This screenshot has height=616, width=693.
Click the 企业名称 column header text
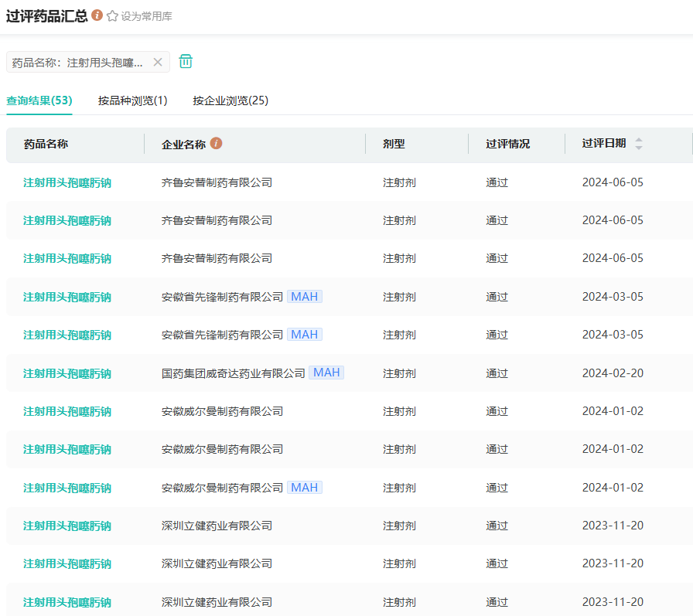tap(183, 144)
